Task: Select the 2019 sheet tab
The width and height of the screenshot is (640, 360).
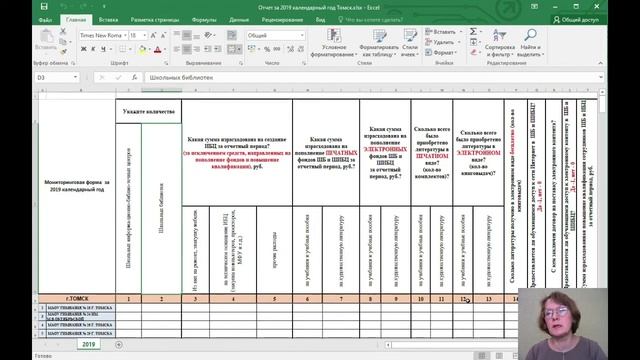Action: 89,344
